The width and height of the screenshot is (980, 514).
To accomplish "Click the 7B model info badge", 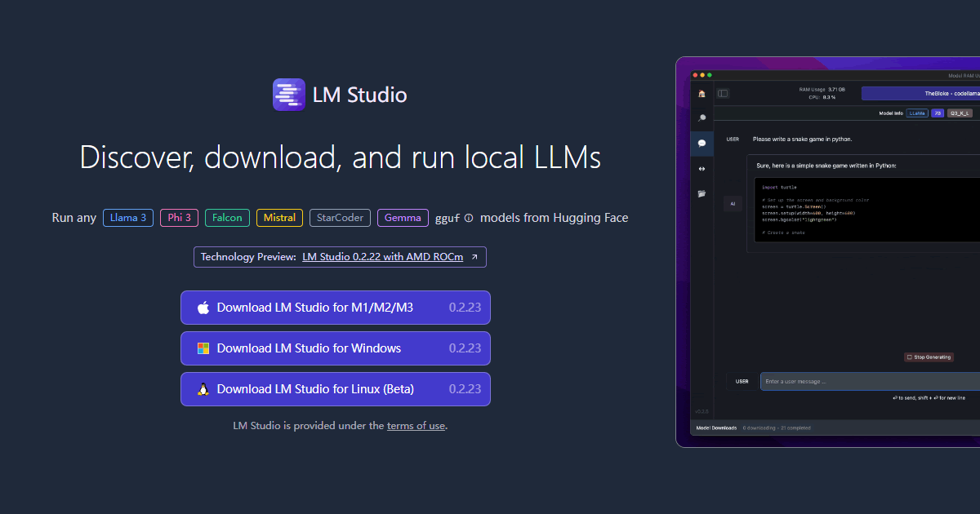I will 938,113.
